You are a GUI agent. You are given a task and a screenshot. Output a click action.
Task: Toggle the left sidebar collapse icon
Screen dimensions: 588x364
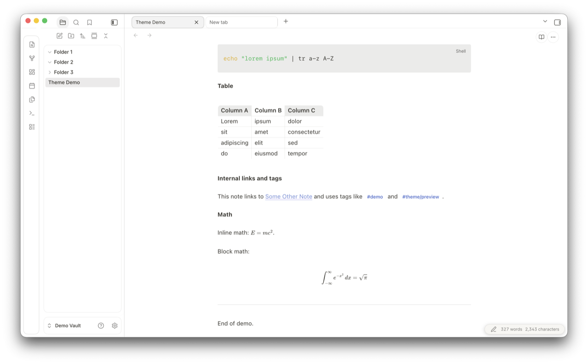114,22
